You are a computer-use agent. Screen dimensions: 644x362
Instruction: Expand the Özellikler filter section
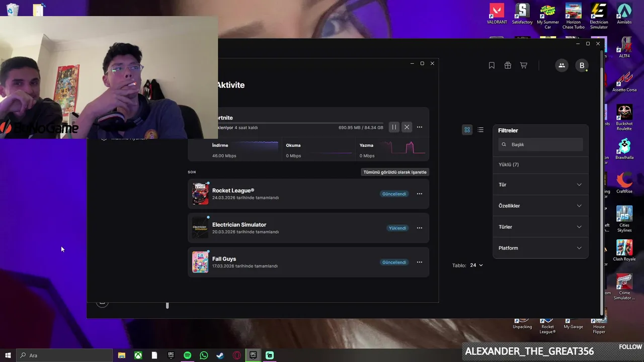(x=540, y=206)
